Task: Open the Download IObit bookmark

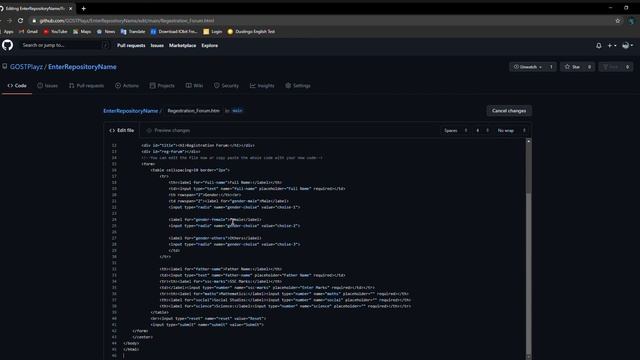Action: tap(174, 31)
